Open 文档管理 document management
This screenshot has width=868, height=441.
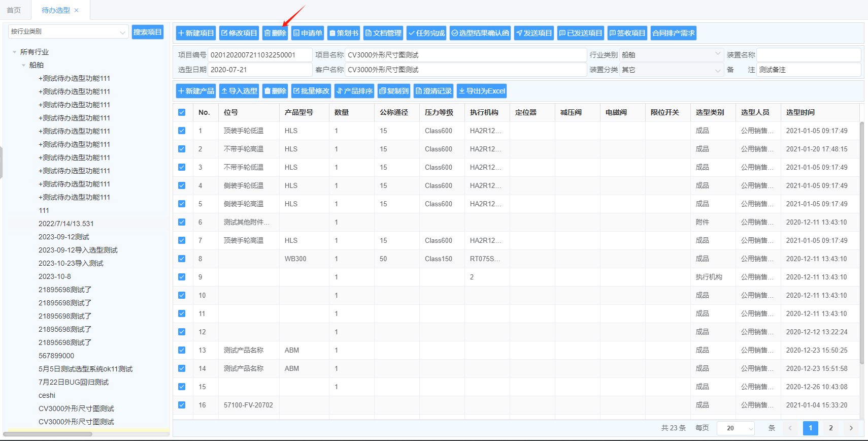pyautogui.click(x=383, y=33)
